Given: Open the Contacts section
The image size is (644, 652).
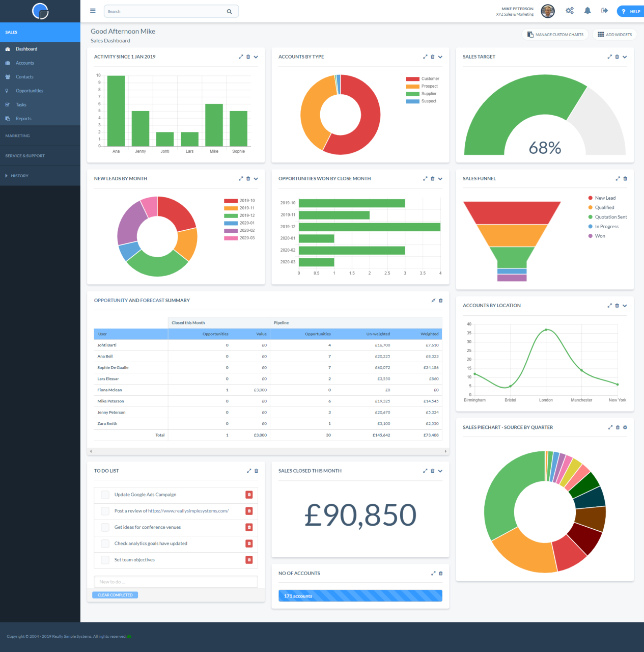Looking at the screenshot, I should tap(24, 76).
